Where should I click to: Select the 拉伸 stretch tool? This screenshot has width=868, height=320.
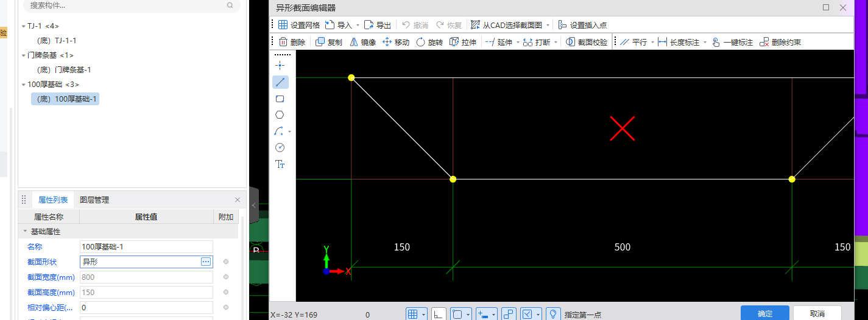pos(463,42)
